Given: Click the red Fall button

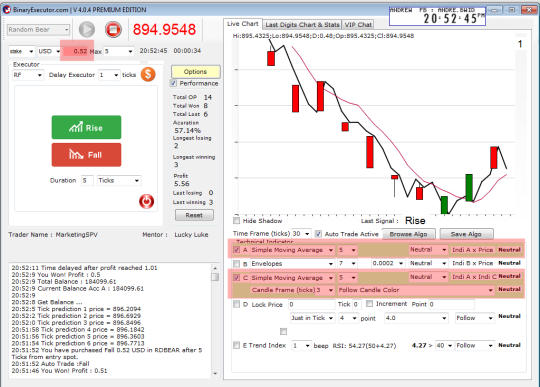Looking at the screenshot, I should [x=86, y=155].
